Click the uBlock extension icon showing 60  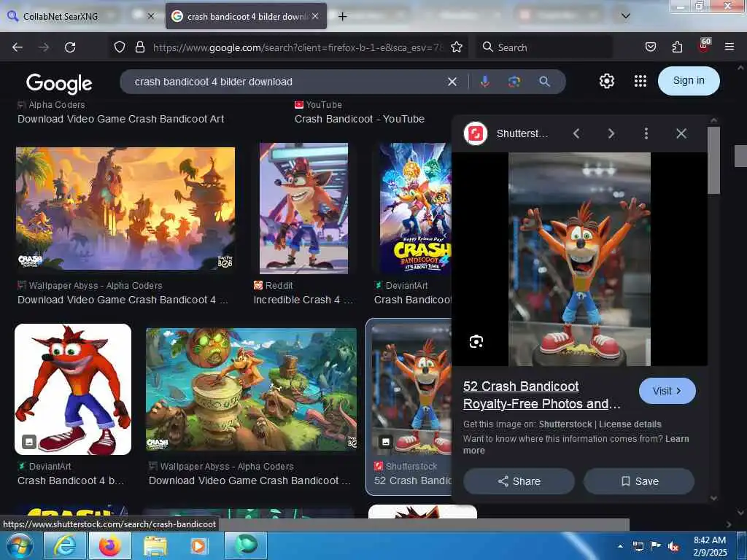point(704,46)
